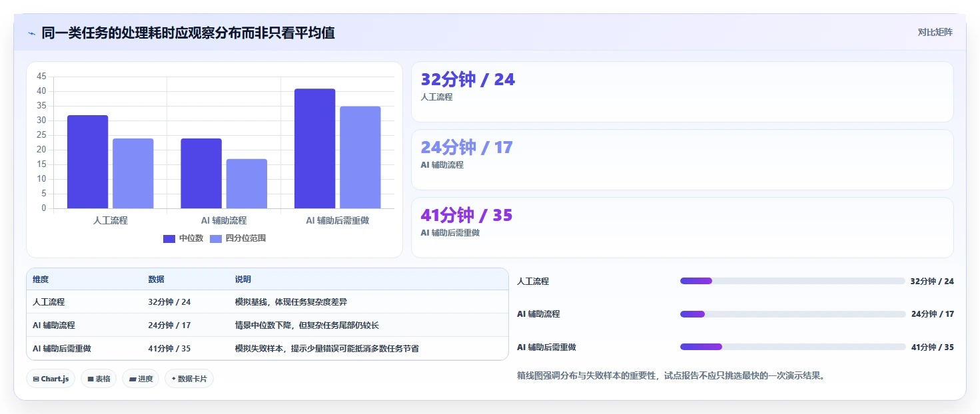
Task: Click the 41分钟 / 35 value beside progress bar
Action: coord(932,347)
